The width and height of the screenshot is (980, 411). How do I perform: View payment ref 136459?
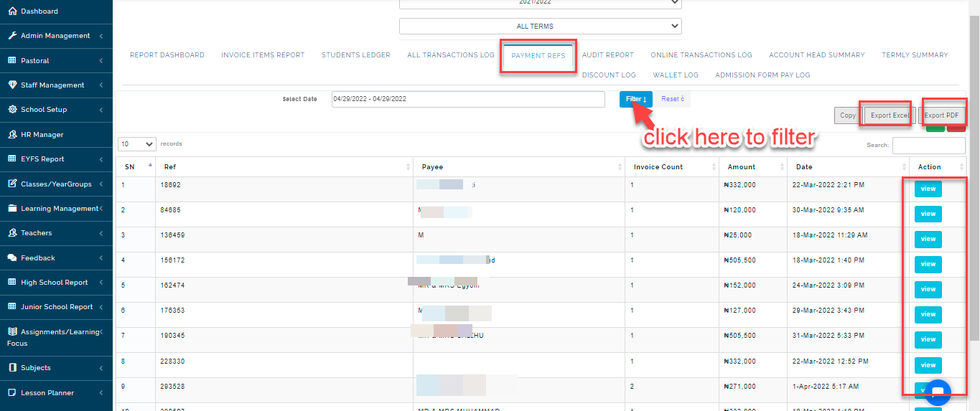point(928,240)
